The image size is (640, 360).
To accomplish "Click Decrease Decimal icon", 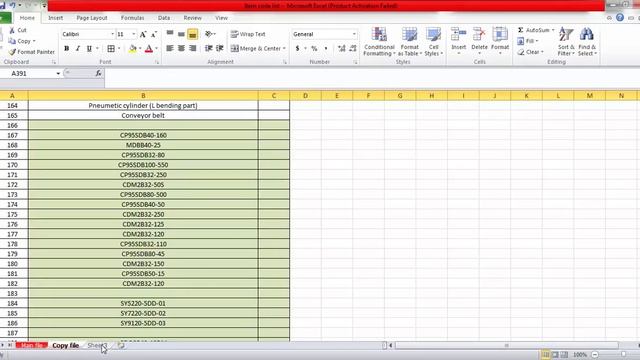I will click(x=353, y=49).
